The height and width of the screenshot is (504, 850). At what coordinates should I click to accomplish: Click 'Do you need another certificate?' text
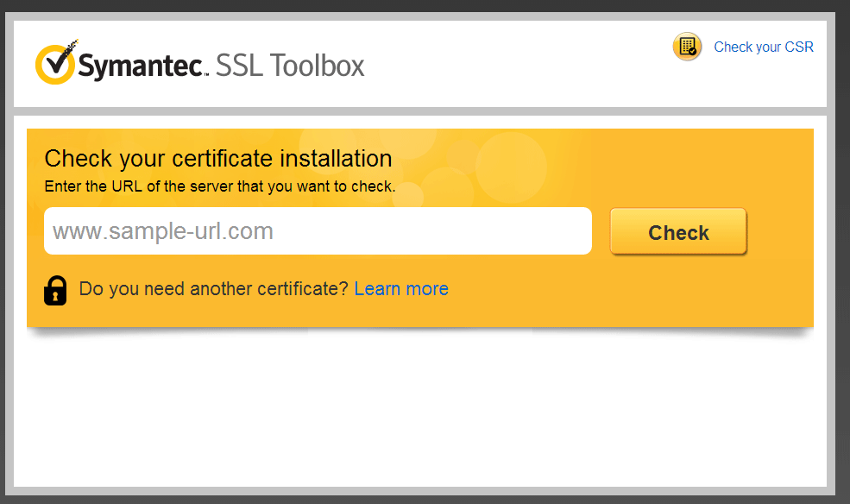(214, 289)
